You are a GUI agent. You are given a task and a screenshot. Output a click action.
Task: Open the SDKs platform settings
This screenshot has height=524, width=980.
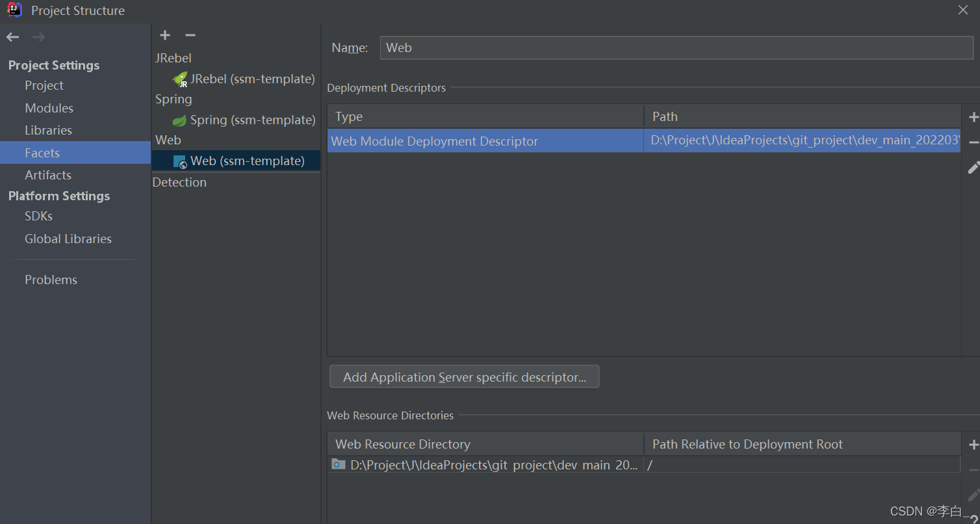pyautogui.click(x=38, y=216)
